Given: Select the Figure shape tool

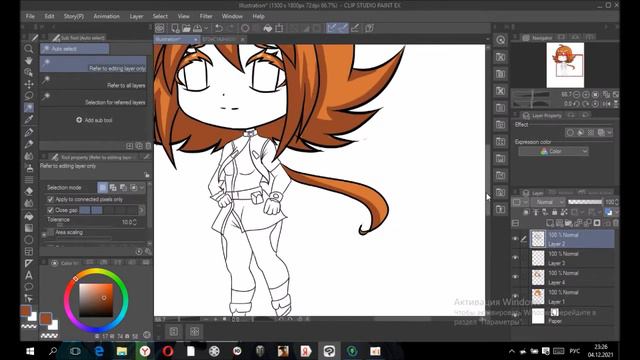Looking at the screenshot, I should [29, 240].
